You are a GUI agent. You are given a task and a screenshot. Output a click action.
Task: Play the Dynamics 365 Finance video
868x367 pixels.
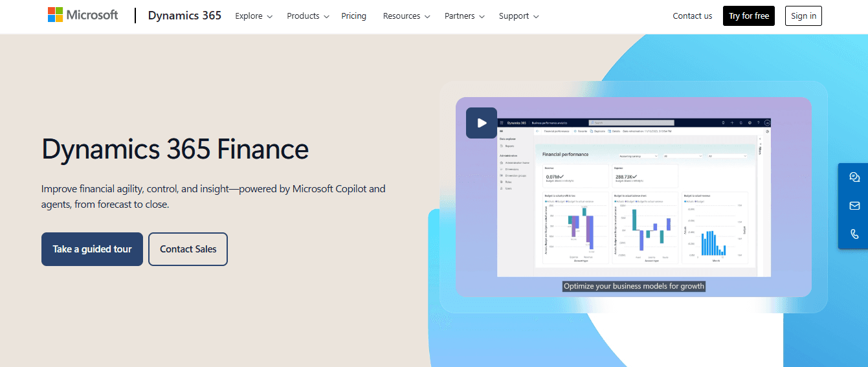[482, 123]
